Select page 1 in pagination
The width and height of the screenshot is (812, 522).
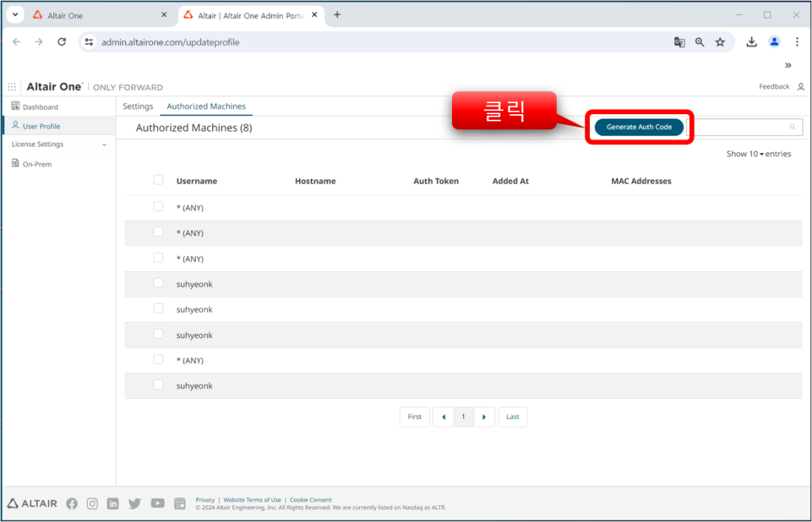coord(463,416)
